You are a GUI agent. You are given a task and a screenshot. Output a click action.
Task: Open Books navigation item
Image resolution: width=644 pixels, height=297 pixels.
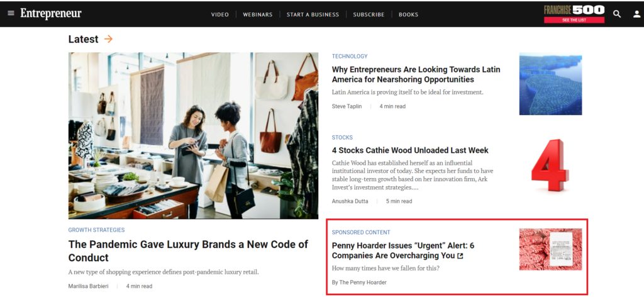(408, 14)
